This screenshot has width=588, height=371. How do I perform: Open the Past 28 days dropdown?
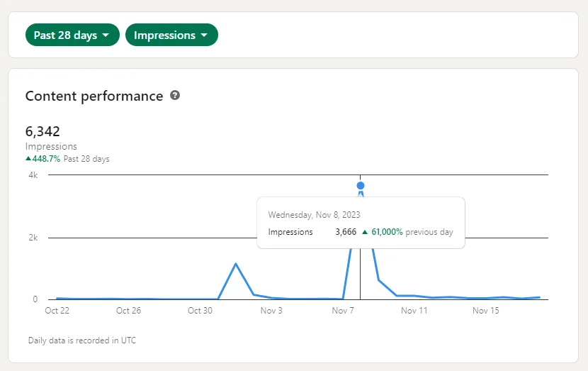[x=72, y=35]
